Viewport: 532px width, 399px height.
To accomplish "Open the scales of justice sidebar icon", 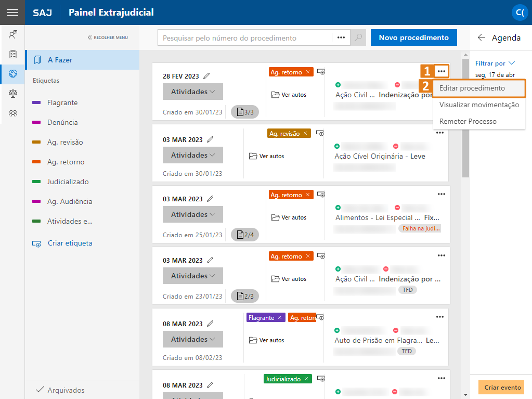I will (x=13, y=93).
